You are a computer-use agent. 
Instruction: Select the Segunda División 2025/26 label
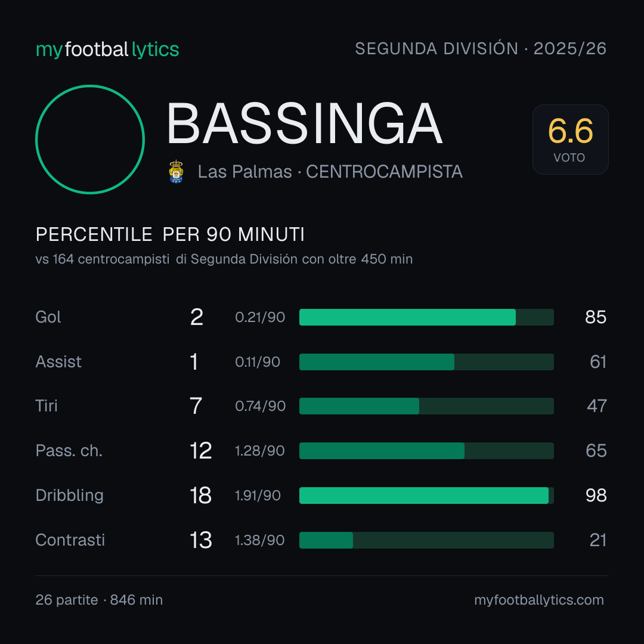(481, 48)
